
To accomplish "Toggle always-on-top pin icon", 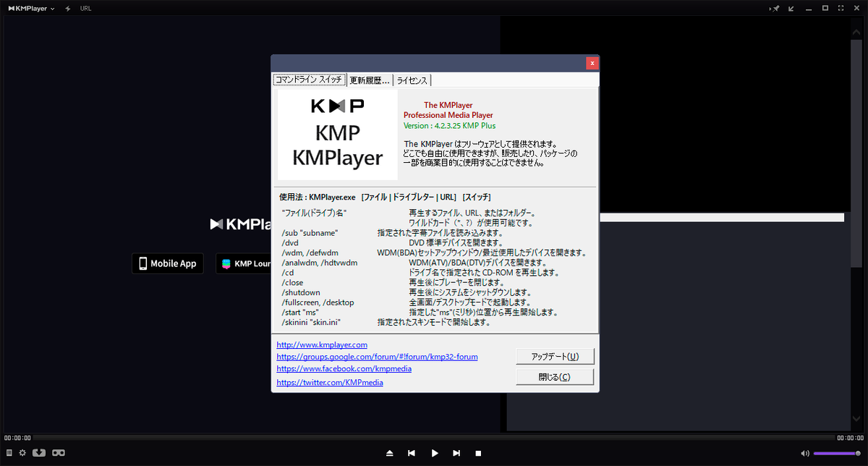I will [773, 8].
